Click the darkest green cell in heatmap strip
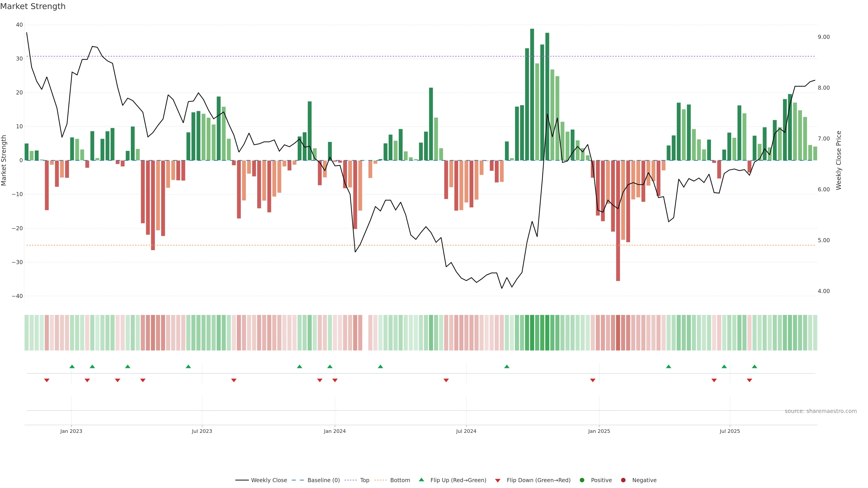868x488 pixels. [x=532, y=333]
